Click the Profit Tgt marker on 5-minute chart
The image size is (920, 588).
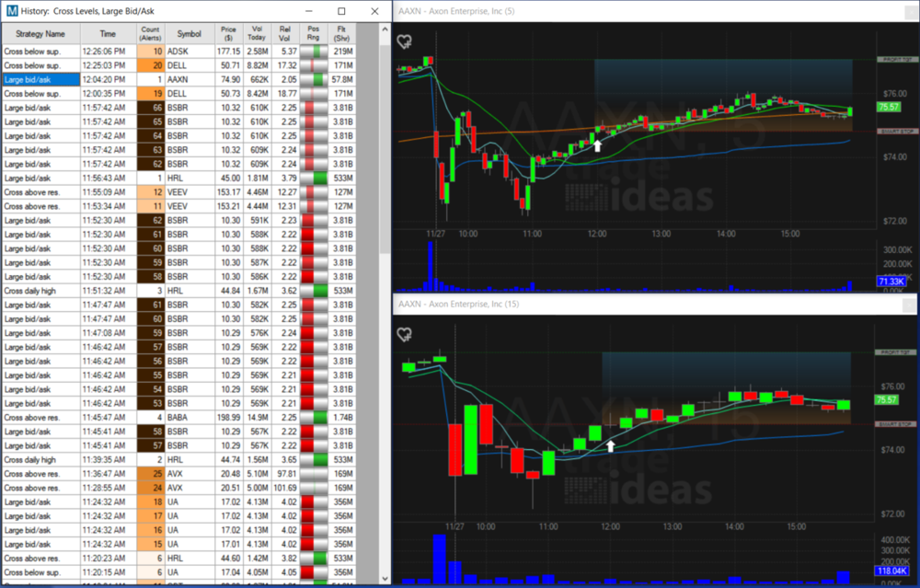(898, 60)
